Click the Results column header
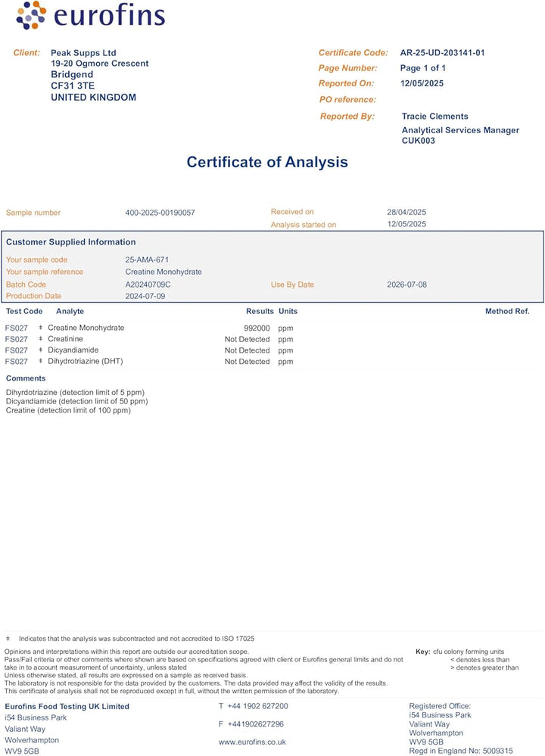Image resolution: width=545 pixels, height=756 pixels. [x=259, y=311]
